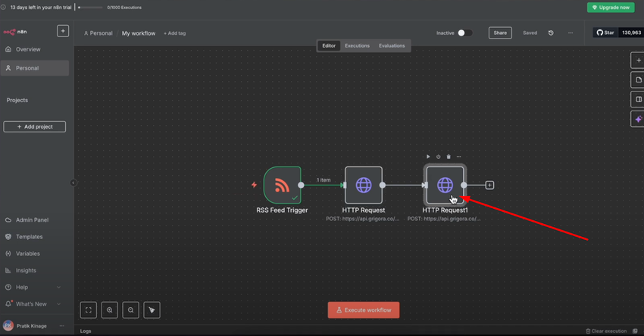The image size is (644, 336).
Task: Open workflow history clock icon
Action: (x=551, y=33)
